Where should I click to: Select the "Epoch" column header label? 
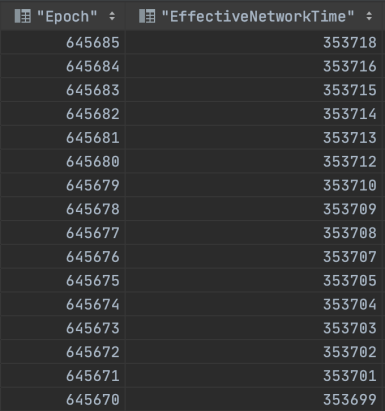[x=67, y=16]
